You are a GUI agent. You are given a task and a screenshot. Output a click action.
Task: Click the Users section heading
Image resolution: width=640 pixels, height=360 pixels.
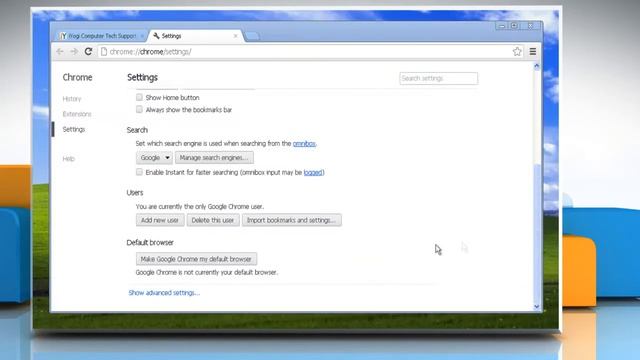click(x=135, y=193)
